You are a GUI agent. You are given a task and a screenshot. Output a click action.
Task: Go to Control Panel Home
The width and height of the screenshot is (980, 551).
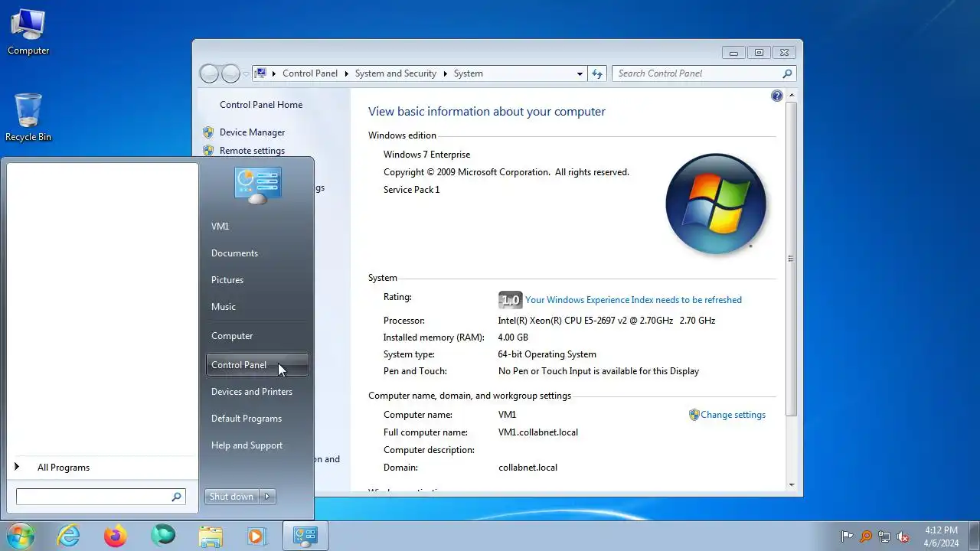(x=261, y=105)
